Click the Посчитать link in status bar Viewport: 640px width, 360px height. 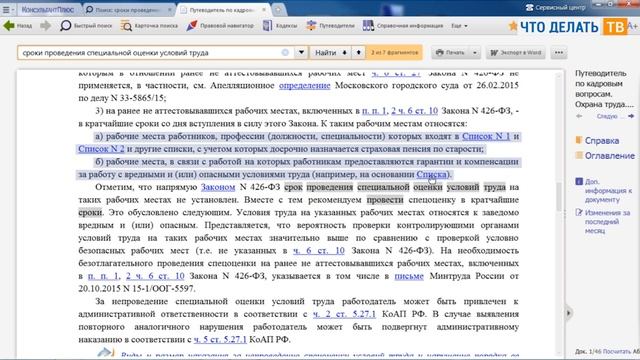pos(616,351)
